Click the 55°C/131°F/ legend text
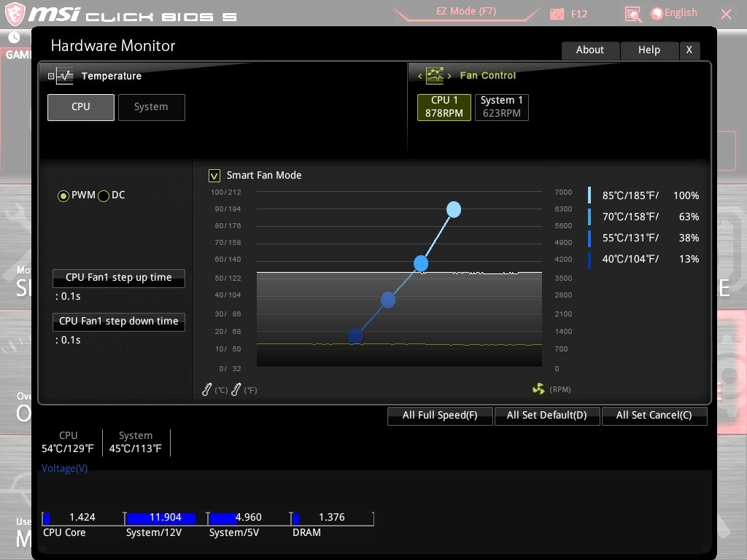This screenshot has height=560, width=747. point(630,238)
